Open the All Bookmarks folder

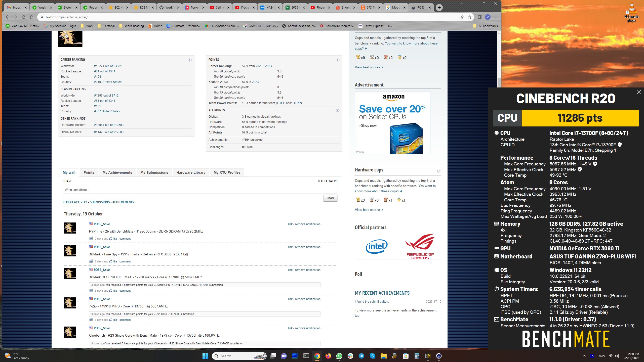click(485, 26)
